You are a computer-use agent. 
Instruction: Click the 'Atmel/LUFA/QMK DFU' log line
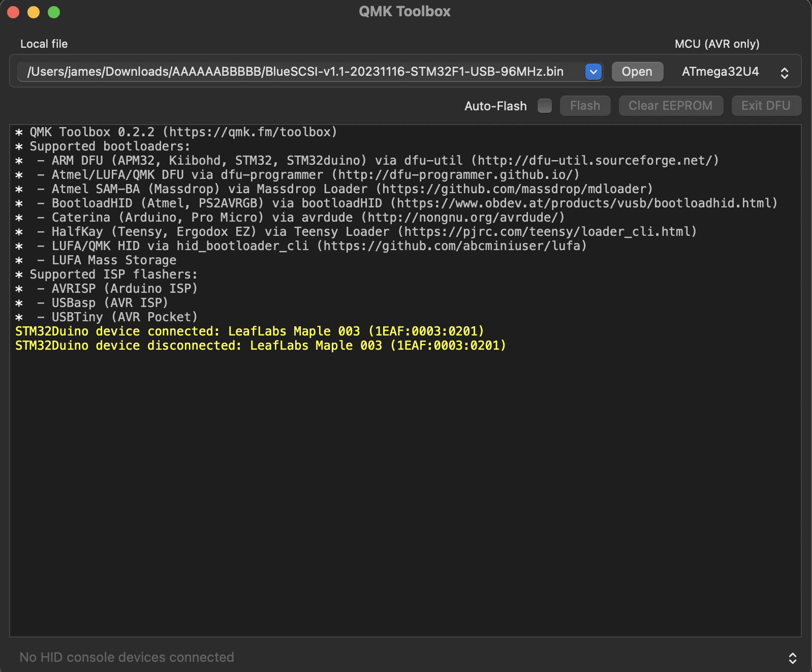[297, 175]
